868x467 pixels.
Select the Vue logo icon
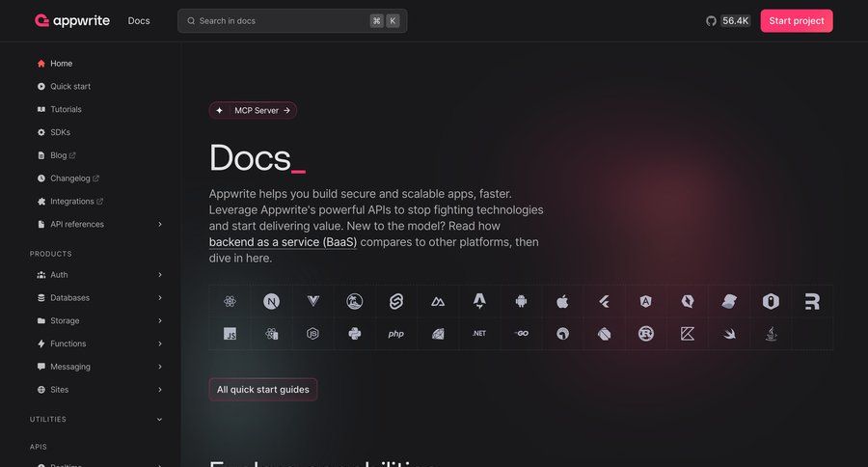coord(313,301)
